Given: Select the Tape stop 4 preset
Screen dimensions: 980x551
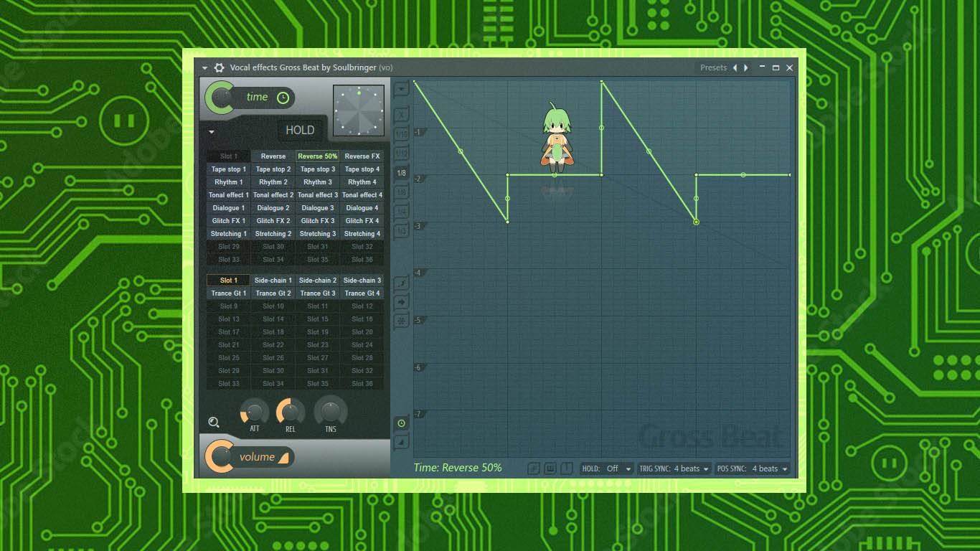Looking at the screenshot, I should tap(362, 169).
